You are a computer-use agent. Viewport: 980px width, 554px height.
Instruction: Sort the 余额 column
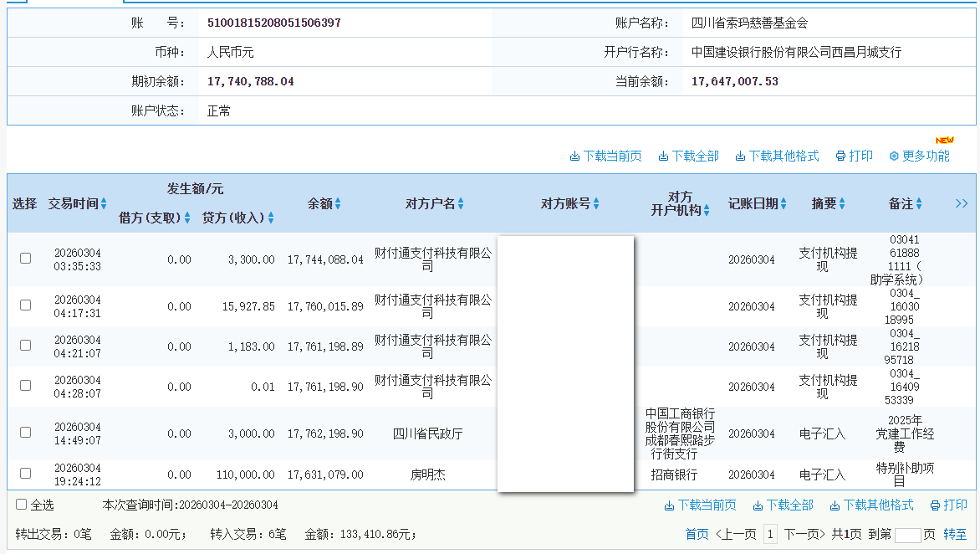(x=339, y=203)
